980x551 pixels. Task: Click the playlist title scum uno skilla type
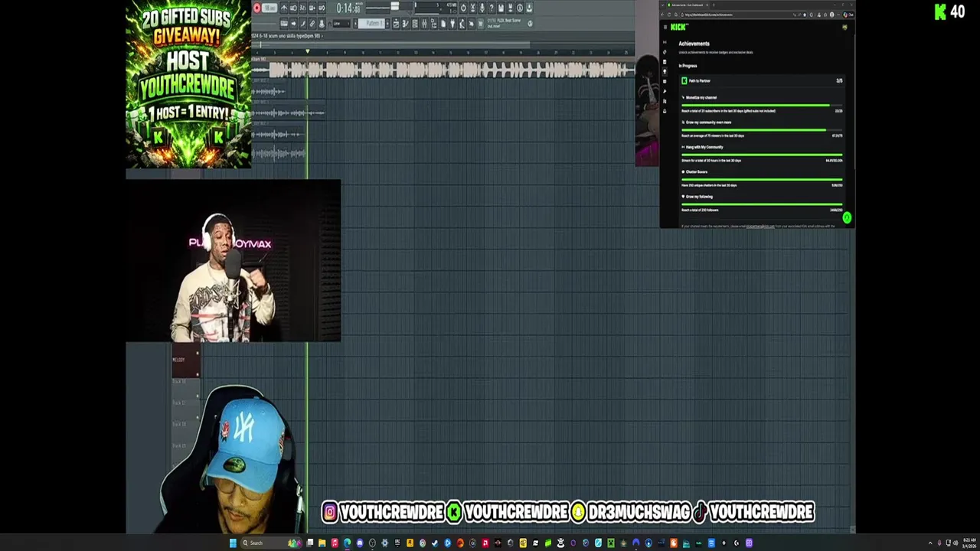(286, 36)
